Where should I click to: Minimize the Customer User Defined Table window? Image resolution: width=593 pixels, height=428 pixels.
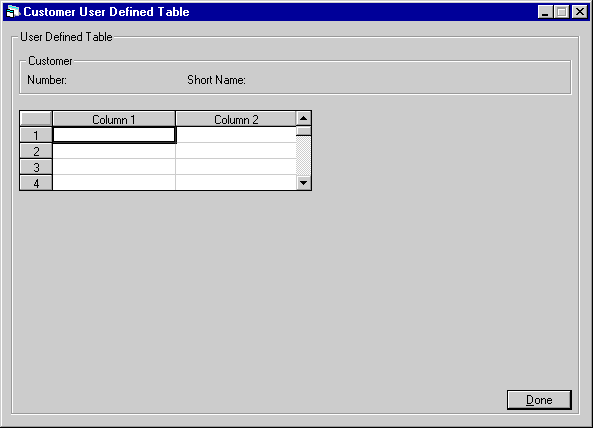click(545, 12)
